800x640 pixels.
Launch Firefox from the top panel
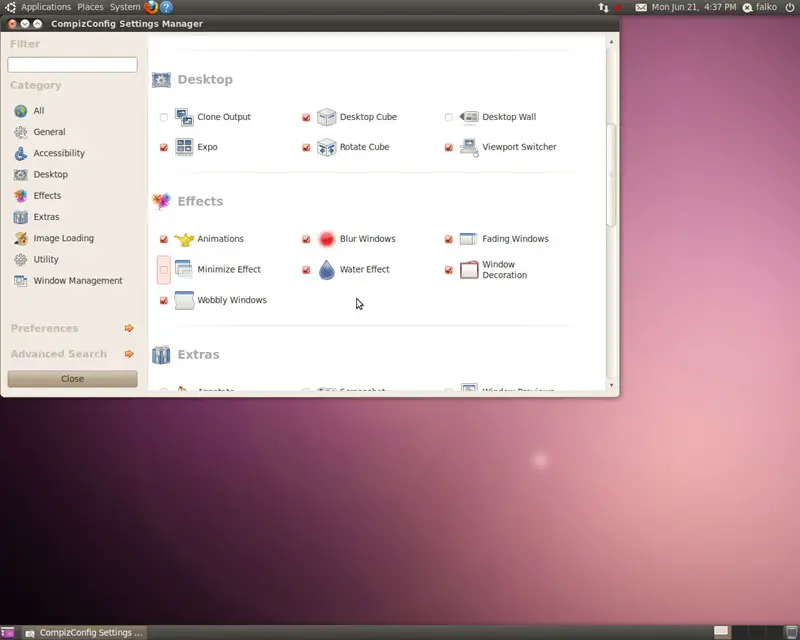(x=151, y=7)
